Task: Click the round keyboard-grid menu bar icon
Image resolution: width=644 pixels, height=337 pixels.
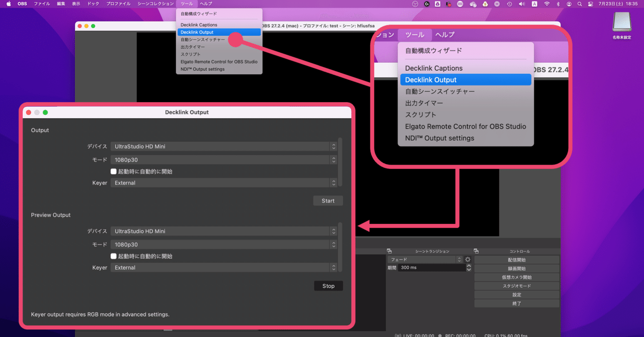Action: pyautogui.click(x=460, y=4)
